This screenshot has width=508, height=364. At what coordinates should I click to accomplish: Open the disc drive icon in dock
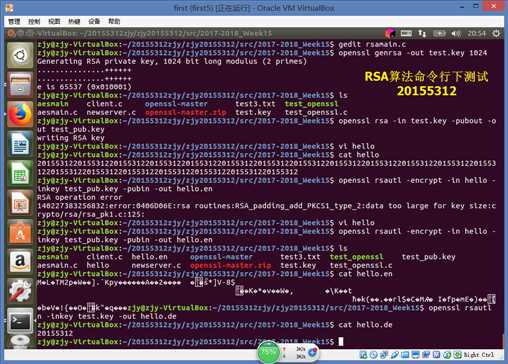pyautogui.click(x=20, y=342)
